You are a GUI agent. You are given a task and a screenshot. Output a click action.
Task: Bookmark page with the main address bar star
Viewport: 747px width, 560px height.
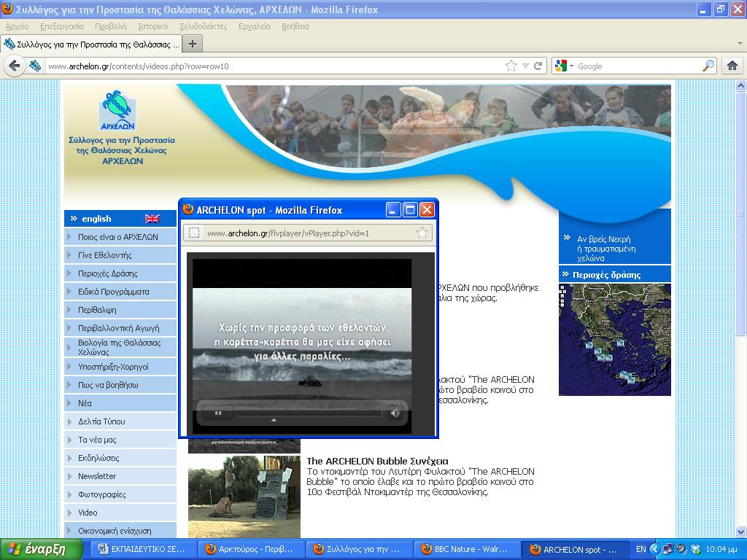511,66
